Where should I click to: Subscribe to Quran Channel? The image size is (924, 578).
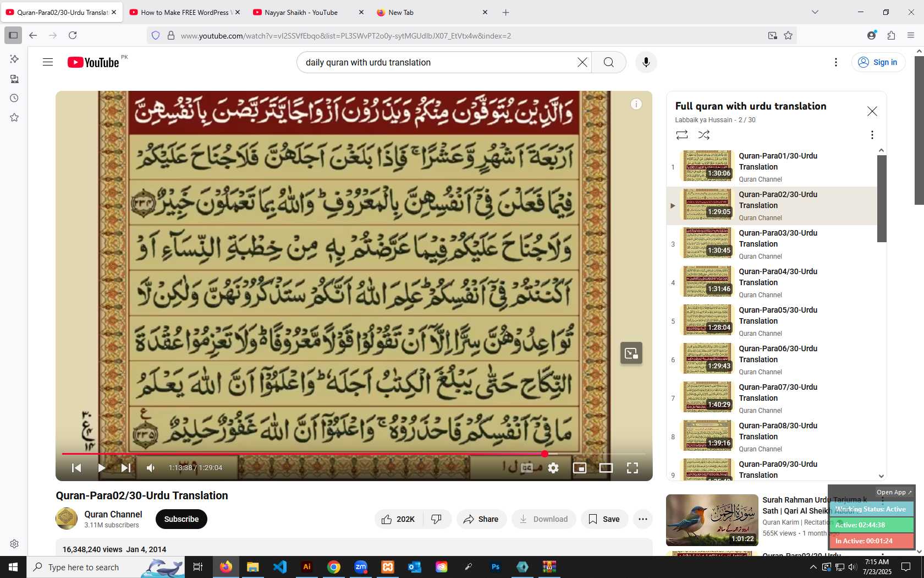182,519
